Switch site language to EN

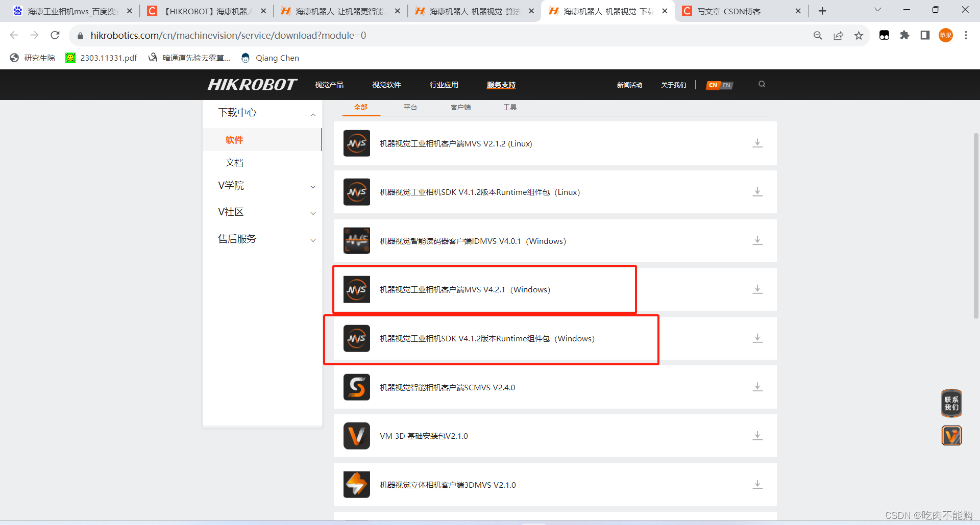click(727, 85)
